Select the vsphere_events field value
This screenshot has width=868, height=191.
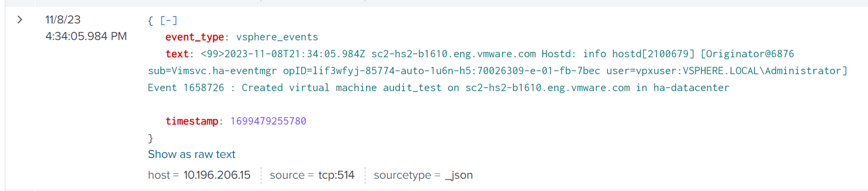coord(277,37)
